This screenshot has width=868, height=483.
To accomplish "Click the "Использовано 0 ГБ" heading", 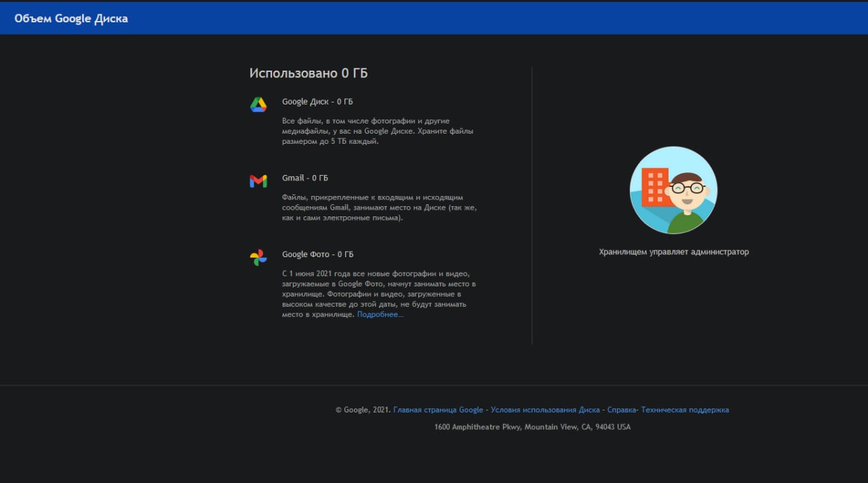I will click(x=309, y=73).
